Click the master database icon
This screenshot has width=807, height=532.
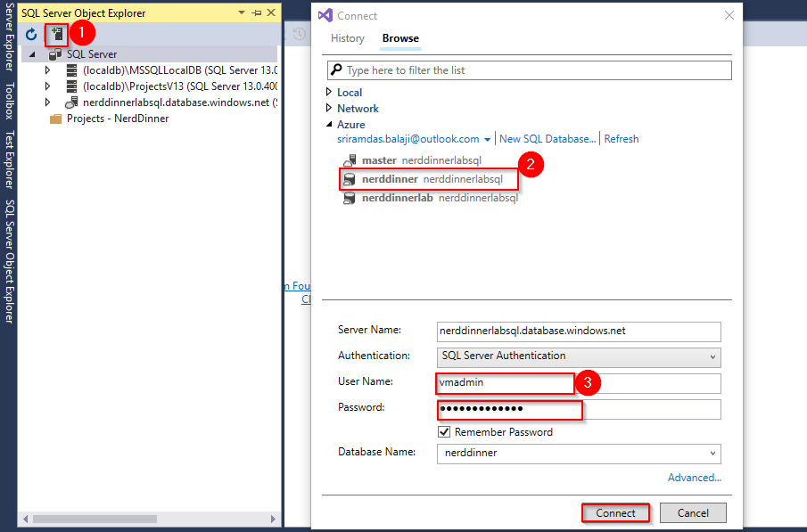[x=350, y=160]
